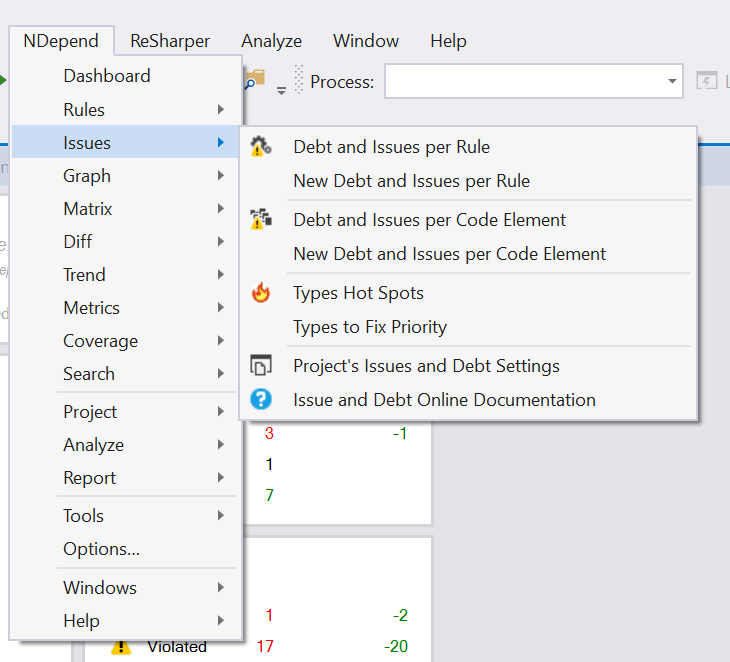This screenshot has width=730, height=662.
Task: Click the toolbar overflow options arrow
Action: click(281, 90)
